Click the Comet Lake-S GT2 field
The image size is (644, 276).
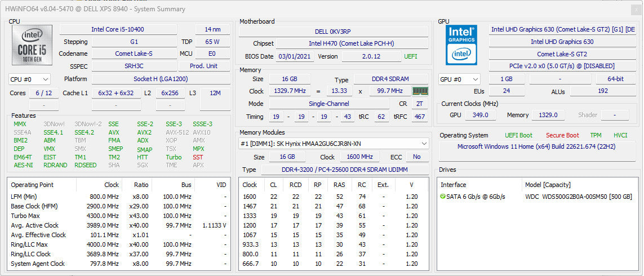562,54
